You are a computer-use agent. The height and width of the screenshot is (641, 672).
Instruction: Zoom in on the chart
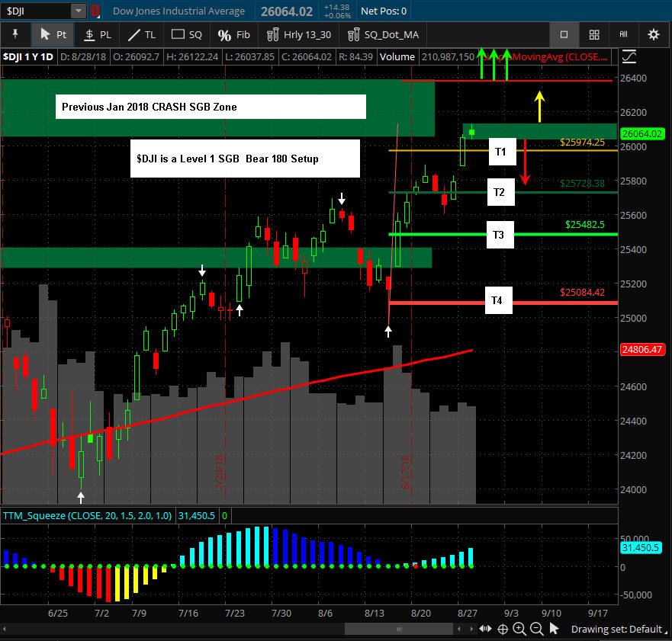tap(519, 629)
